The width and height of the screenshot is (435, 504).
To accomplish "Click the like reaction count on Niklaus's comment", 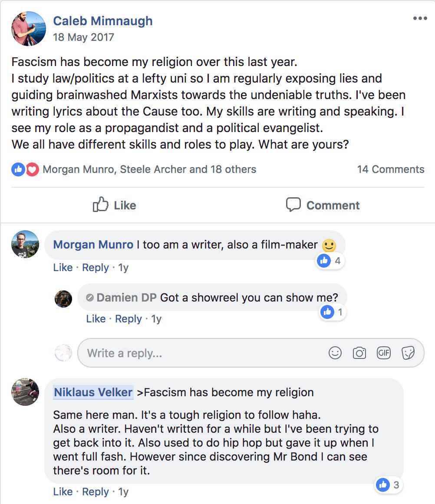I will click(x=389, y=485).
